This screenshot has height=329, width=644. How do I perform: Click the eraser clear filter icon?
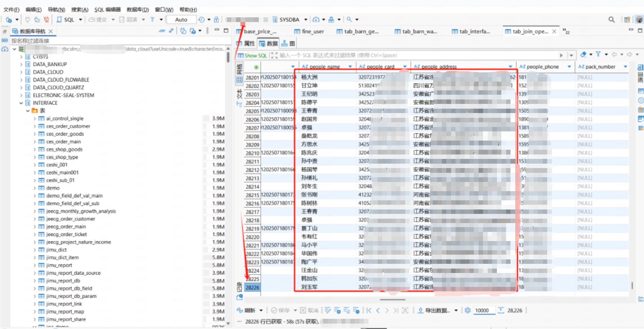pyautogui.click(x=583, y=54)
